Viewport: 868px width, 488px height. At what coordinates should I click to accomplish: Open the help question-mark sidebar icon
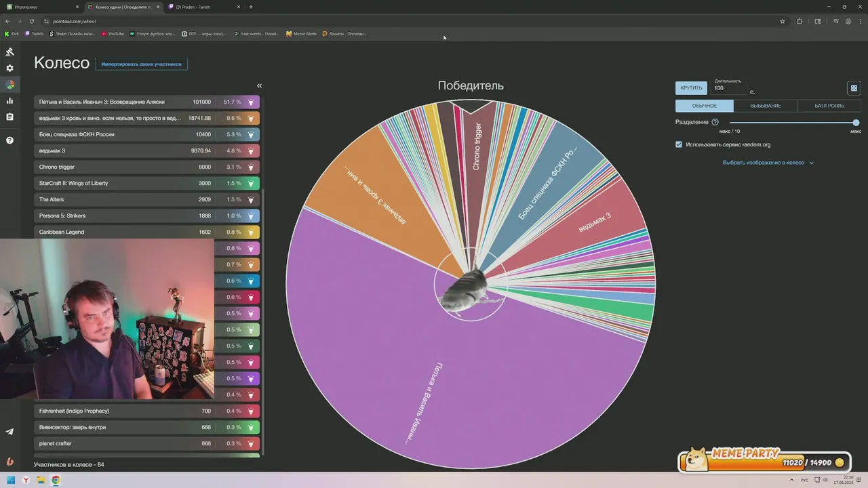9,140
